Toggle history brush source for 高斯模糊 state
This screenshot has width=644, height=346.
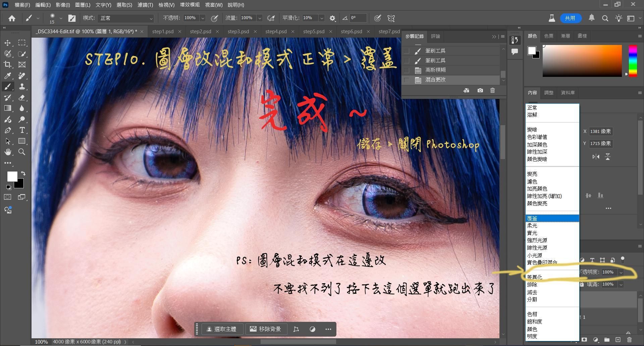(407, 70)
